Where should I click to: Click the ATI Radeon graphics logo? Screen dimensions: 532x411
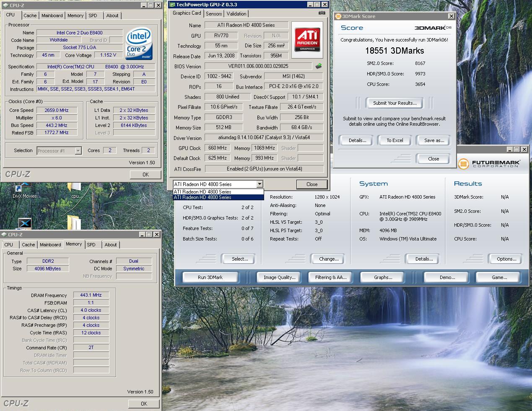[x=307, y=40]
